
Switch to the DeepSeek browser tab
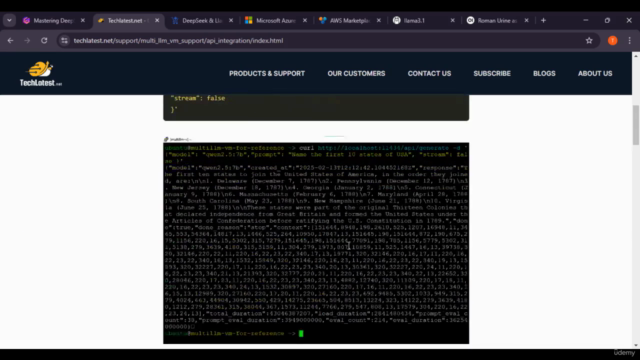click(202, 20)
